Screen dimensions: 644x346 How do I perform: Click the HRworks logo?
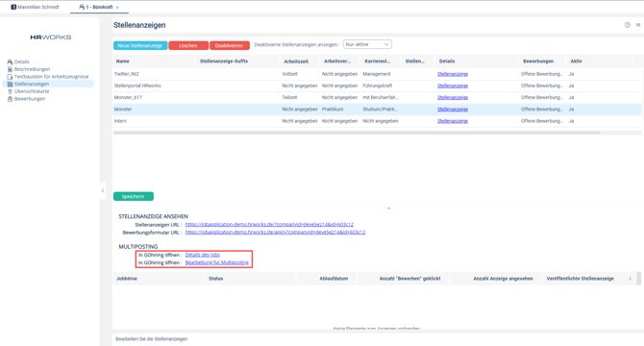[x=51, y=37]
